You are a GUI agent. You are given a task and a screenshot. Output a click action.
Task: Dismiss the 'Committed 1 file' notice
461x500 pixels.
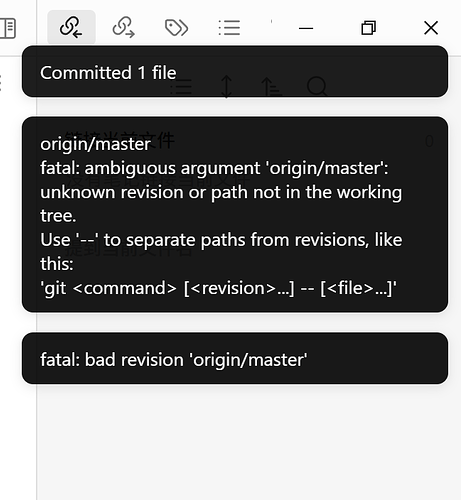pyautogui.click(x=235, y=72)
